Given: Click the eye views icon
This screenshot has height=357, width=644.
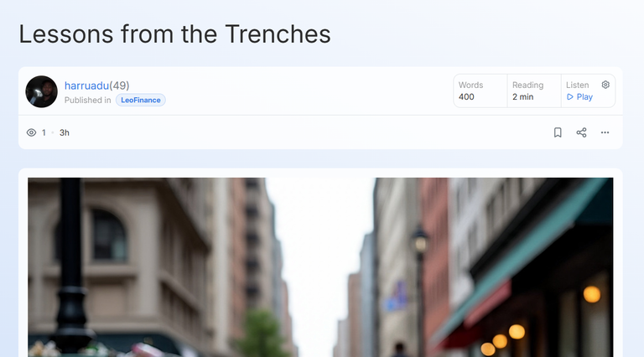Looking at the screenshot, I should [x=31, y=132].
